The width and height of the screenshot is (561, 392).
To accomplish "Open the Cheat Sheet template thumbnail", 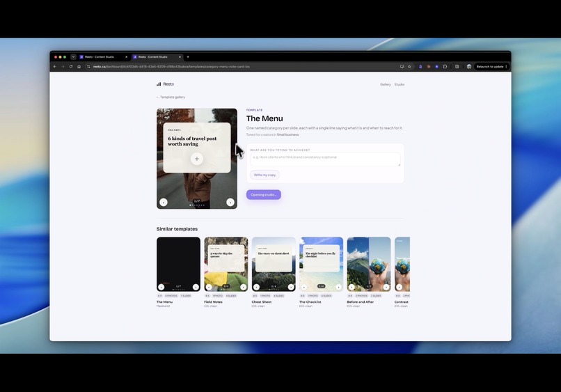I will click(274, 264).
